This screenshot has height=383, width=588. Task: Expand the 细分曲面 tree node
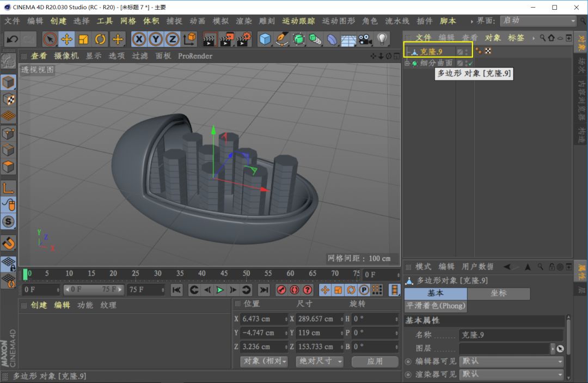[x=407, y=63]
